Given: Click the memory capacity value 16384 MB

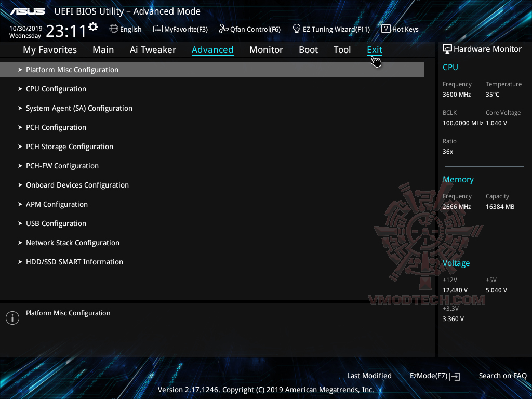Looking at the screenshot, I should click(x=500, y=207).
